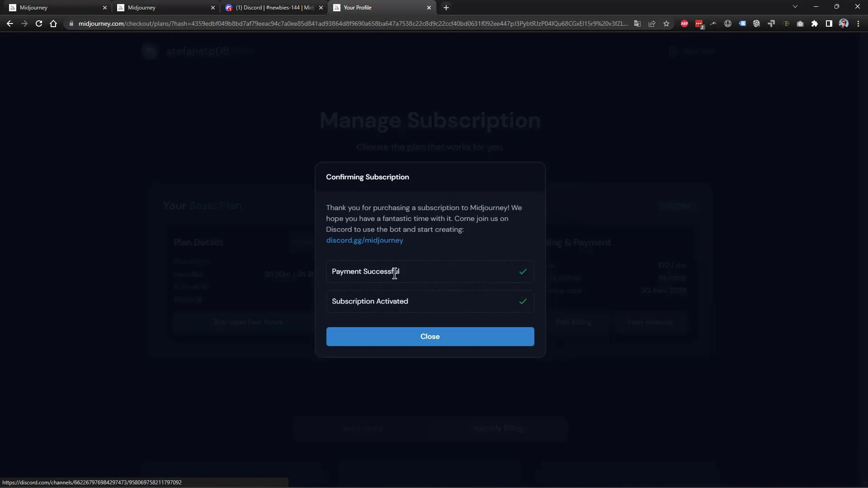
Task: Toggle the subscription activated green checkmark
Action: pos(523,301)
